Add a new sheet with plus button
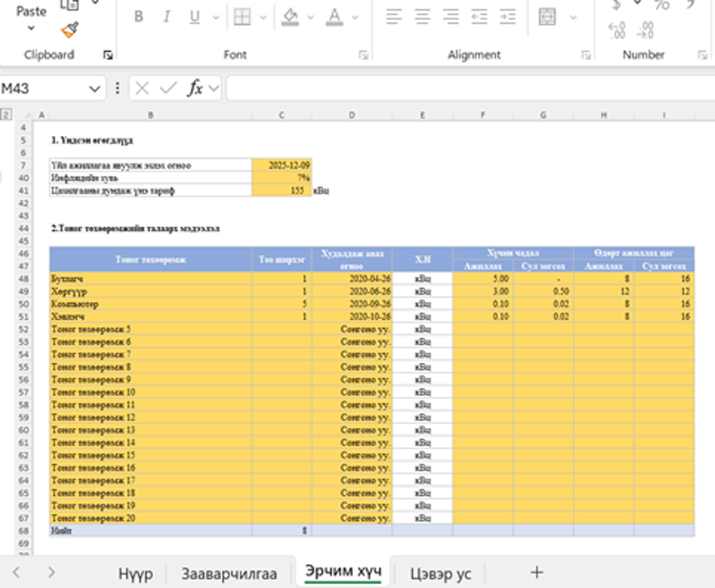Image resolution: width=715 pixels, height=588 pixels. (537, 573)
